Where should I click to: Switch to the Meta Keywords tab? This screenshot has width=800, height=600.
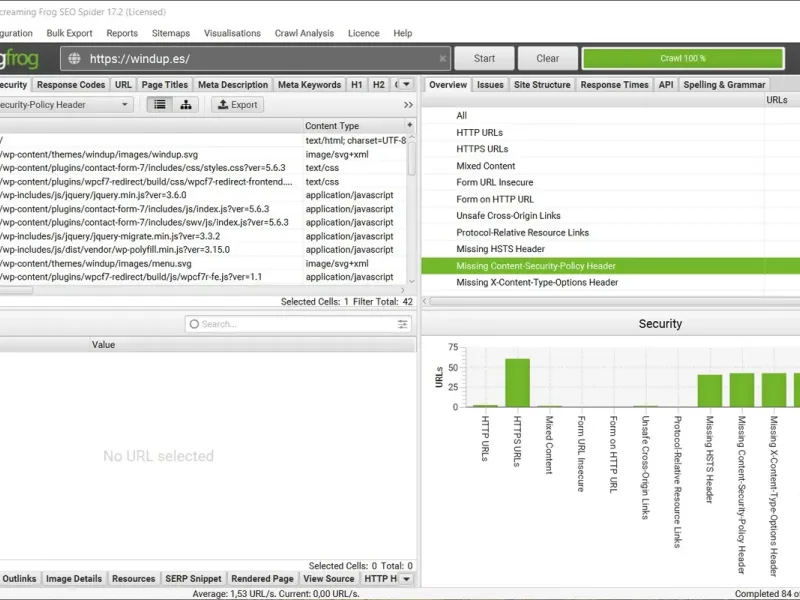pos(309,85)
